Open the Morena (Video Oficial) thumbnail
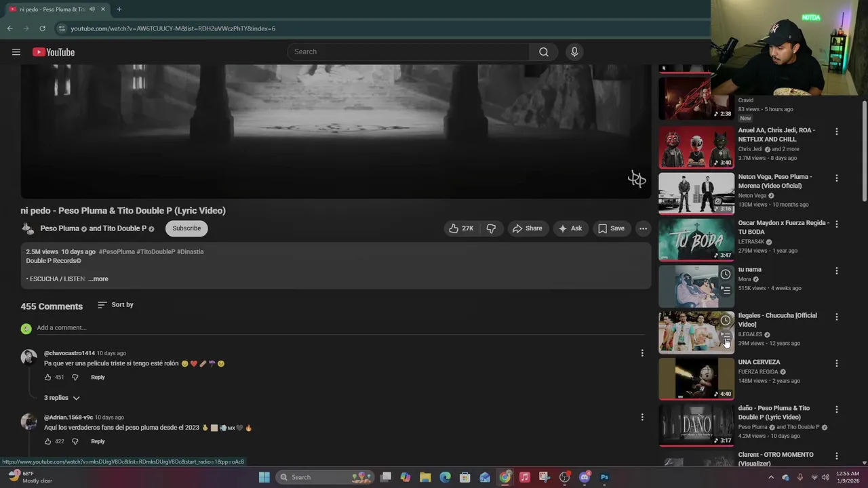This screenshot has height=488, width=868. coord(696,194)
